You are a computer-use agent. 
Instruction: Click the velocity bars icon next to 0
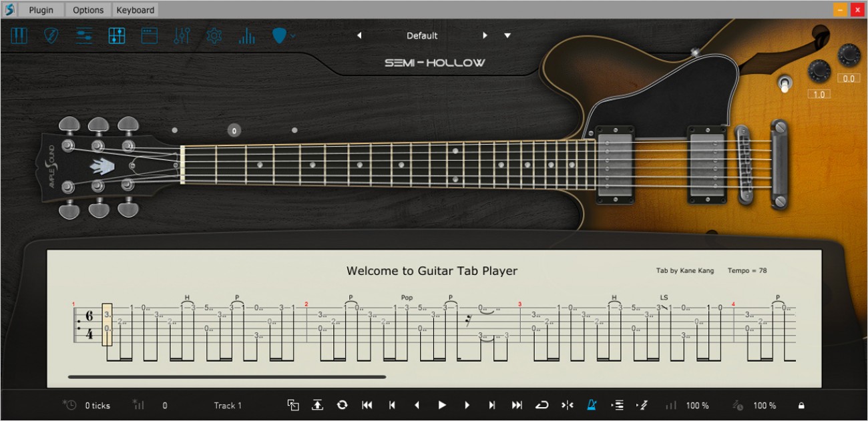[x=139, y=405]
